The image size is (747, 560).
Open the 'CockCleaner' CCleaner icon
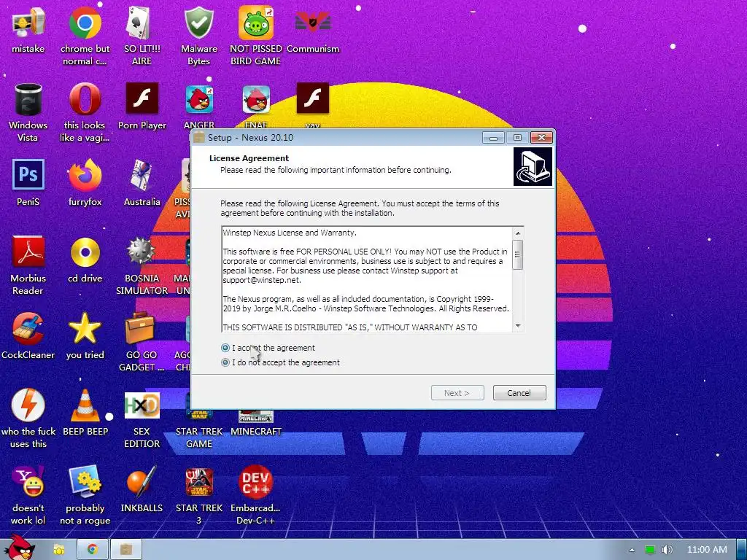(x=28, y=335)
